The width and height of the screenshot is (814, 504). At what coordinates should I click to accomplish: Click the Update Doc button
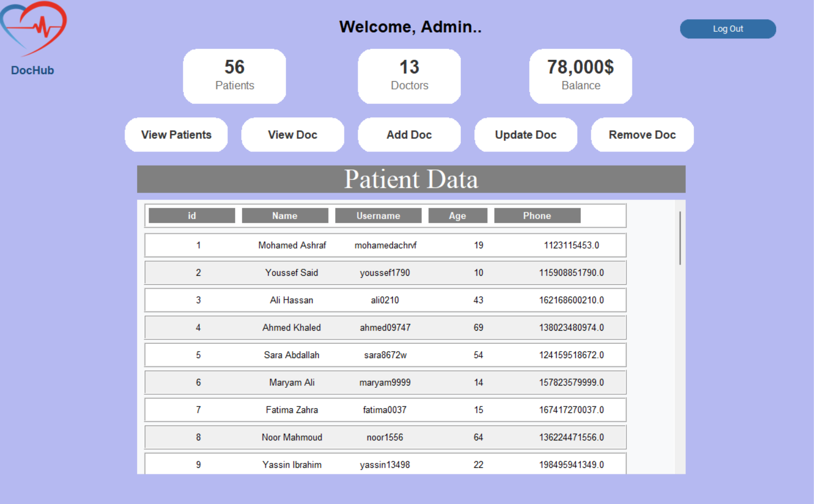525,135
